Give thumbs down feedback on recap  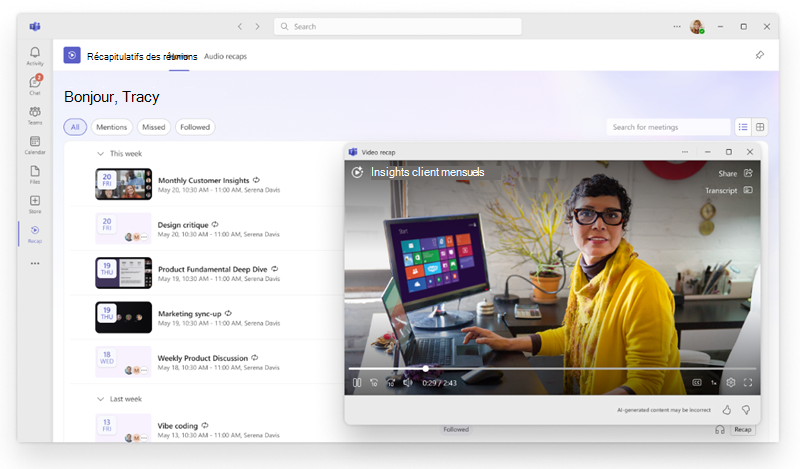(746, 410)
